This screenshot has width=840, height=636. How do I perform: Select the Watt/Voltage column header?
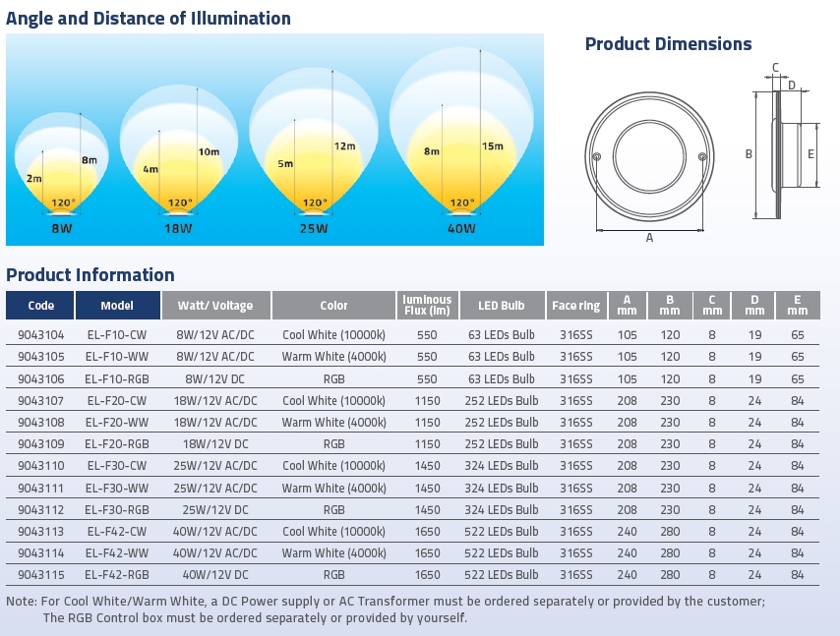(x=214, y=306)
